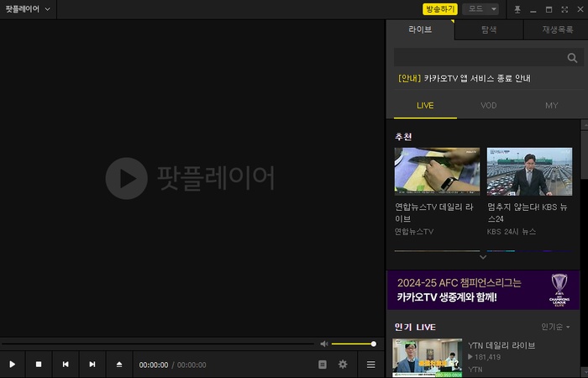Switch to fullscreen with the expand icon
This screenshot has width=588, height=378.
(564, 9)
